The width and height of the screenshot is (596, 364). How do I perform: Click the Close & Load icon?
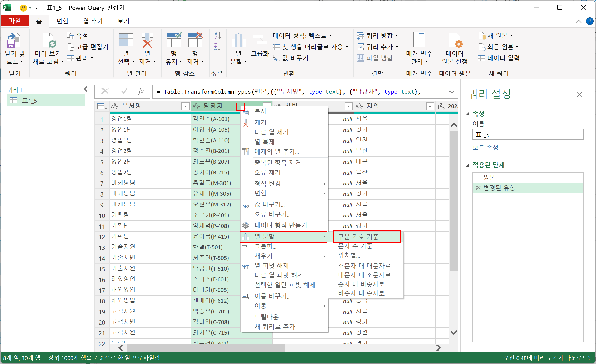coord(13,40)
